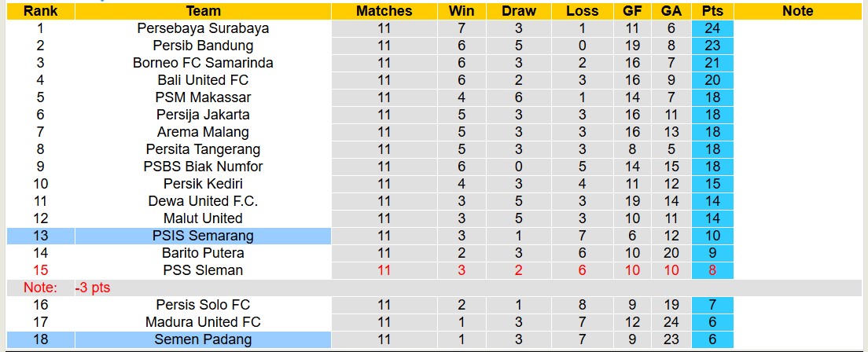Click Semen Padang's 6 points cell
868x352 pixels.
[712, 339]
